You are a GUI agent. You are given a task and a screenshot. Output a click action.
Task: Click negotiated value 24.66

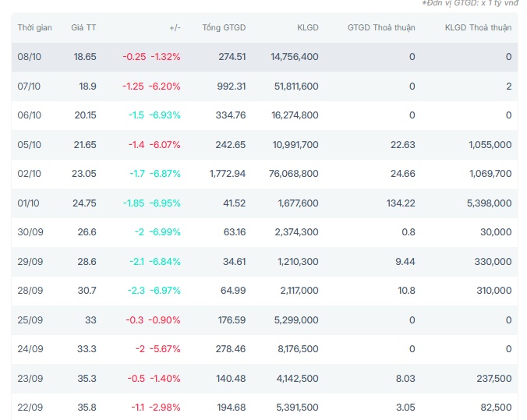pyautogui.click(x=402, y=174)
